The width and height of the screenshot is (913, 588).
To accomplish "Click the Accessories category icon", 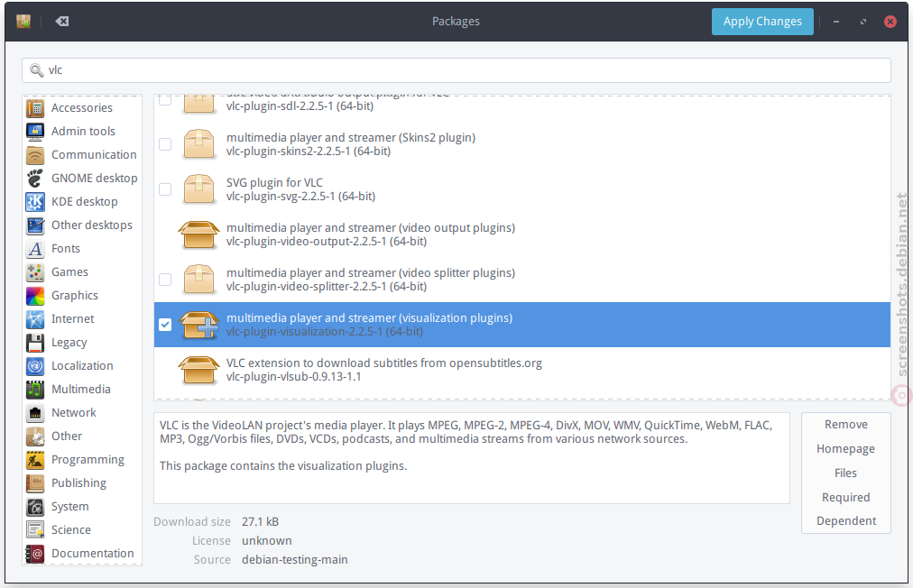I will pos(35,108).
